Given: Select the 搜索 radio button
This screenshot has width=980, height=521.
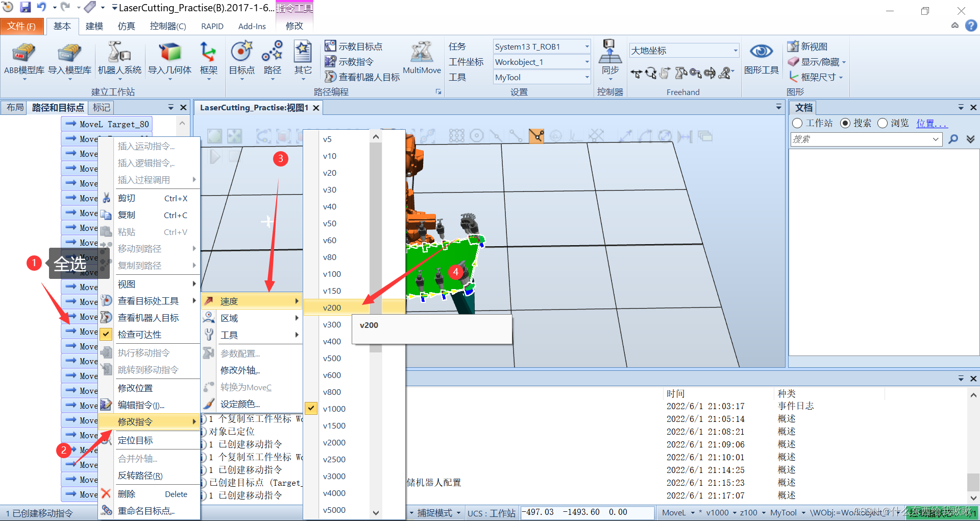Looking at the screenshot, I should tap(845, 123).
